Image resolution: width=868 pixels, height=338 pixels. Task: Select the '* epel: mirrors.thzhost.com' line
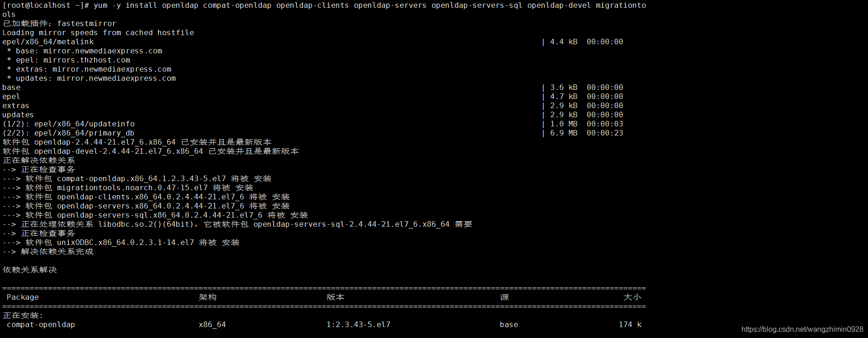[x=68, y=60]
